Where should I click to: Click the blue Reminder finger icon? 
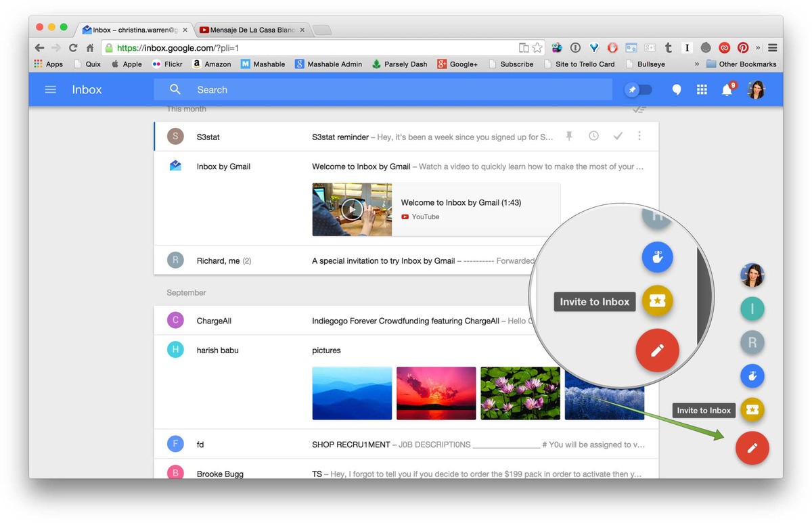pyautogui.click(x=752, y=376)
